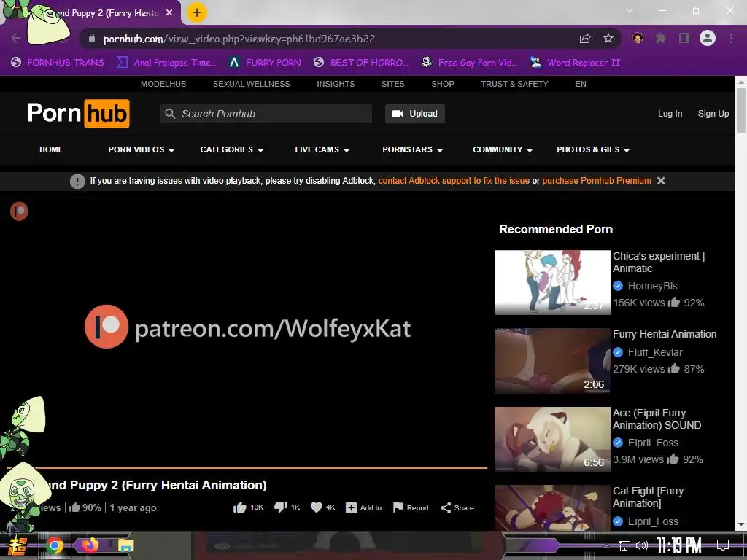Click the avatar extension icon beside star
747x560 pixels.
(638, 38)
